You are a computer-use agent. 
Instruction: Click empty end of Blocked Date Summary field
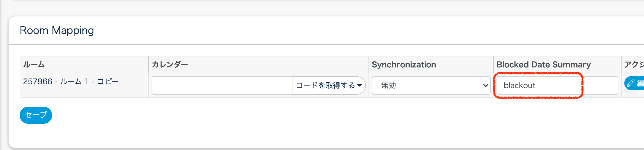(600, 85)
